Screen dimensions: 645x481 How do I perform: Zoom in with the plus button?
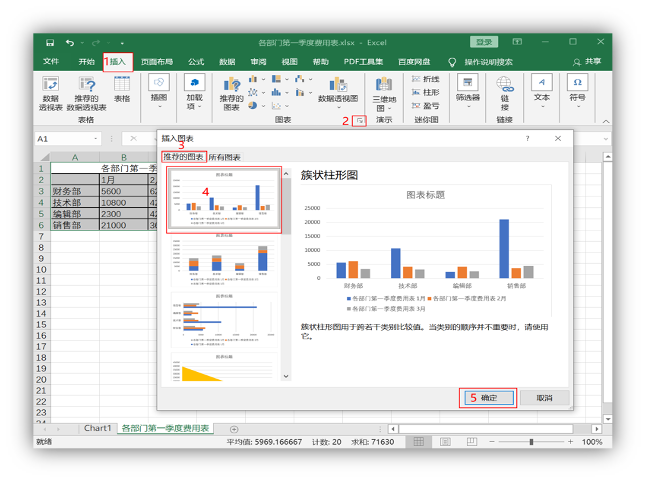(570, 441)
